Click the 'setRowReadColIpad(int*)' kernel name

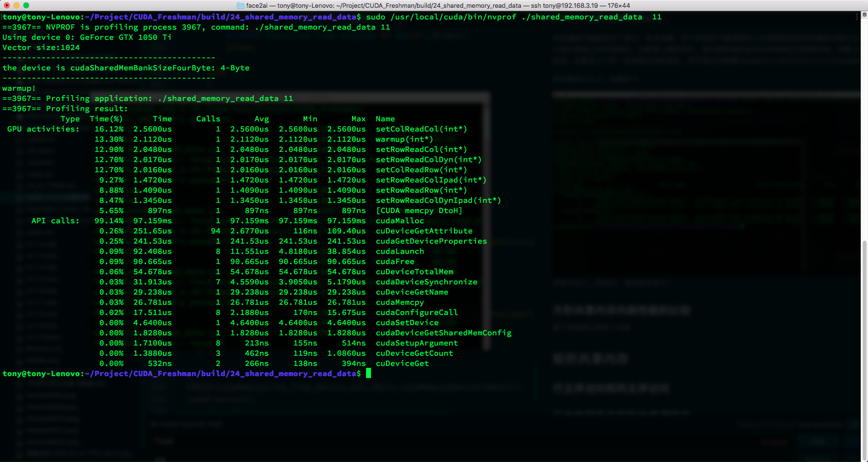tap(431, 180)
